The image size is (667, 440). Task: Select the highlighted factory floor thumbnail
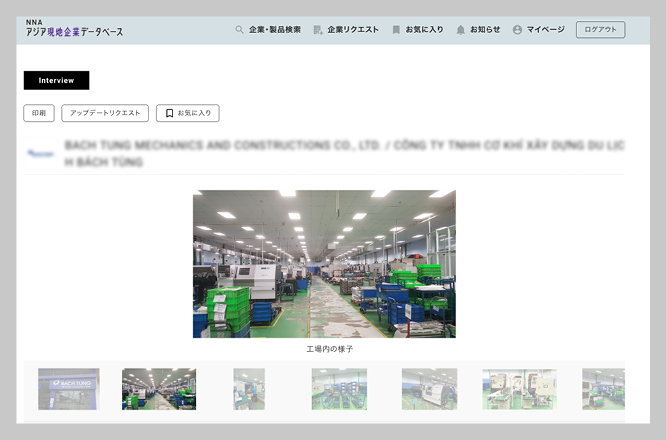pyautogui.click(x=159, y=389)
